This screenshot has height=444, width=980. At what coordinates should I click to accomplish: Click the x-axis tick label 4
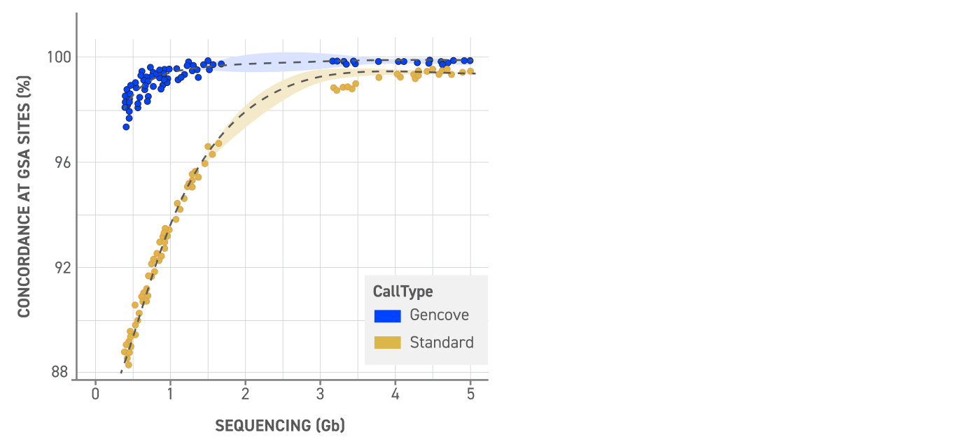[x=395, y=394]
